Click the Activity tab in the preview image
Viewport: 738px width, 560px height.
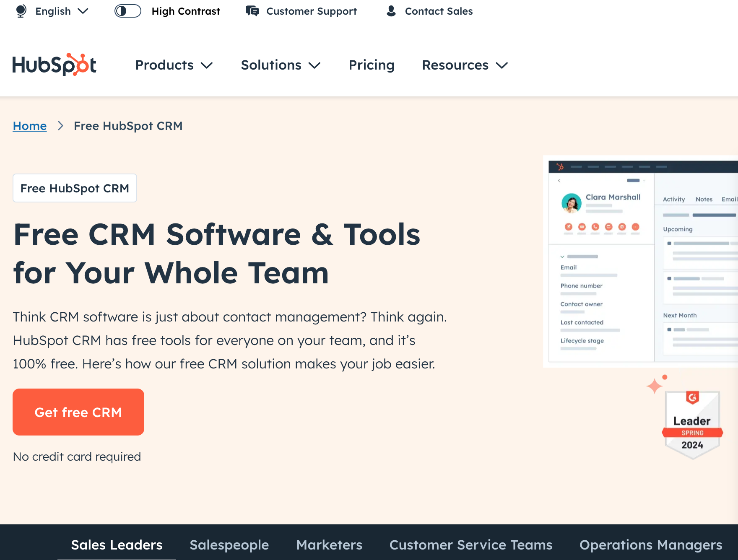click(674, 199)
